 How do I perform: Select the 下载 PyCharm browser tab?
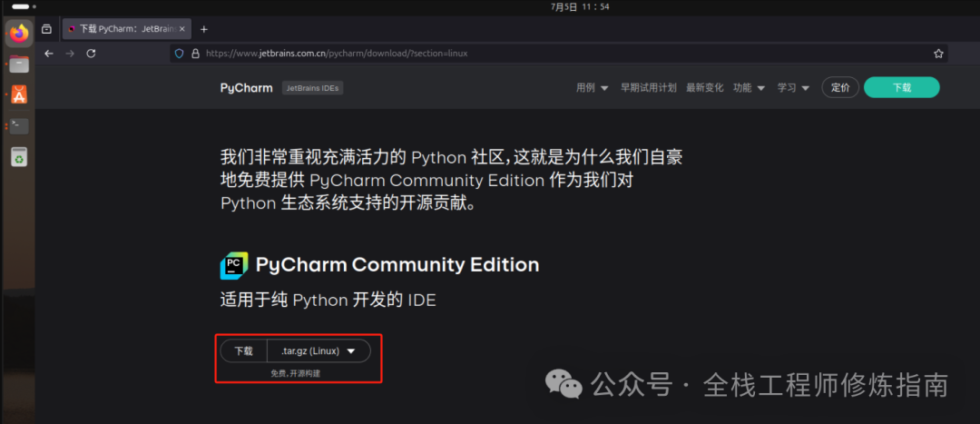[127, 29]
